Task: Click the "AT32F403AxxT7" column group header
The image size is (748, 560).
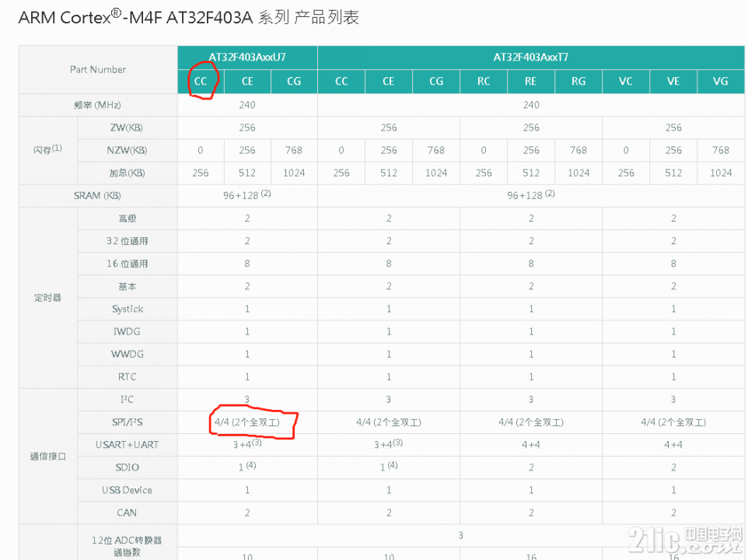Action: point(531,58)
